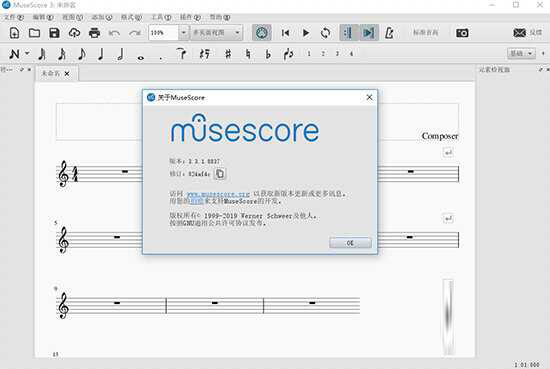Toggle concert pitch button 标准音高
550x369 pixels.
[x=425, y=33]
